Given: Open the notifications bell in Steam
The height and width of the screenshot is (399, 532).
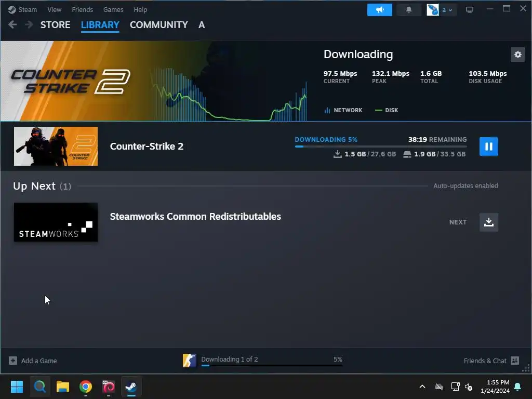Looking at the screenshot, I should pyautogui.click(x=409, y=10).
